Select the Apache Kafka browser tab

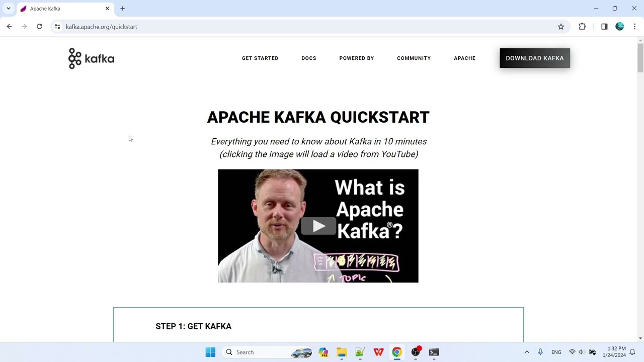coord(64,9)
